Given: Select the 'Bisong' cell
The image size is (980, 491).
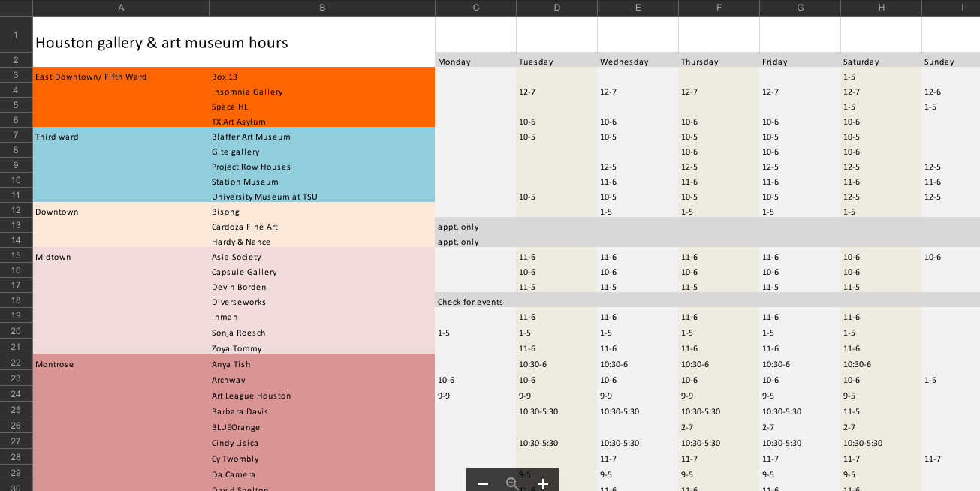Looking at the screenshot, I should (x=322, y=210).
